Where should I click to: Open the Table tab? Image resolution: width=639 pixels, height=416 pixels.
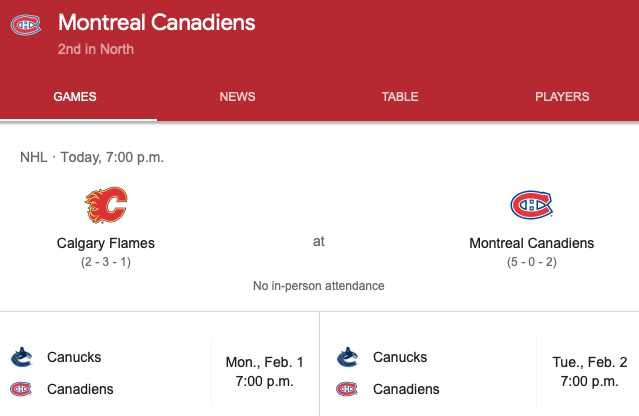click(400, 97)
